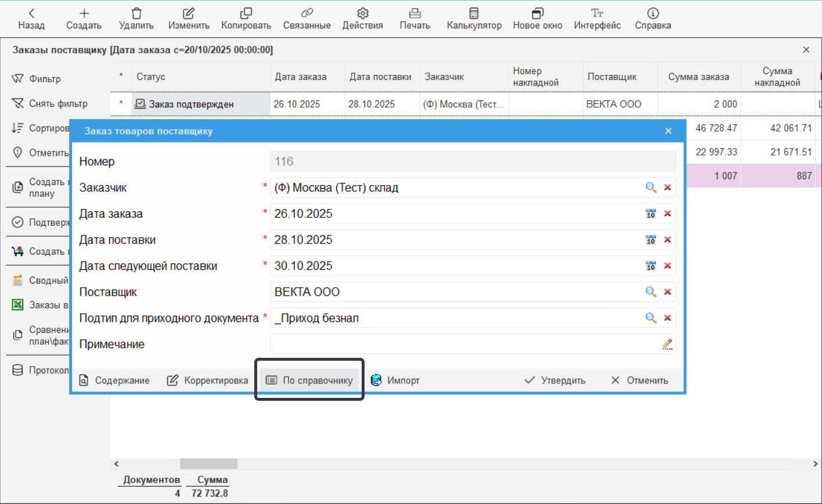
Task: Open Related documents via link icon
Action: pyautogui.click(x=307, y=13)
